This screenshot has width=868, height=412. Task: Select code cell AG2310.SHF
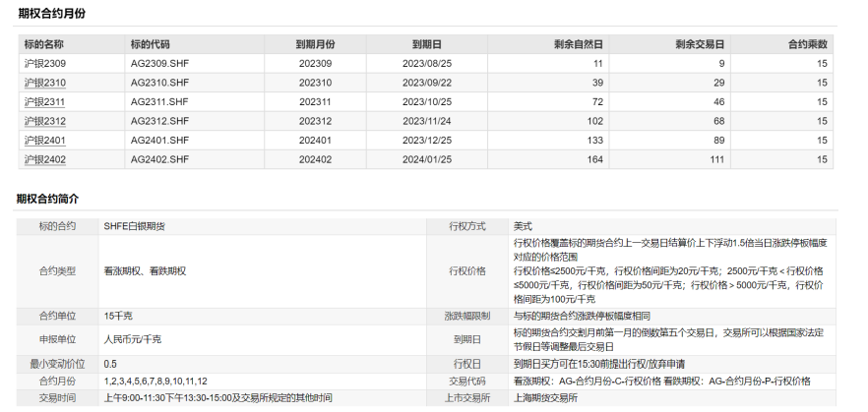(159, 83)
